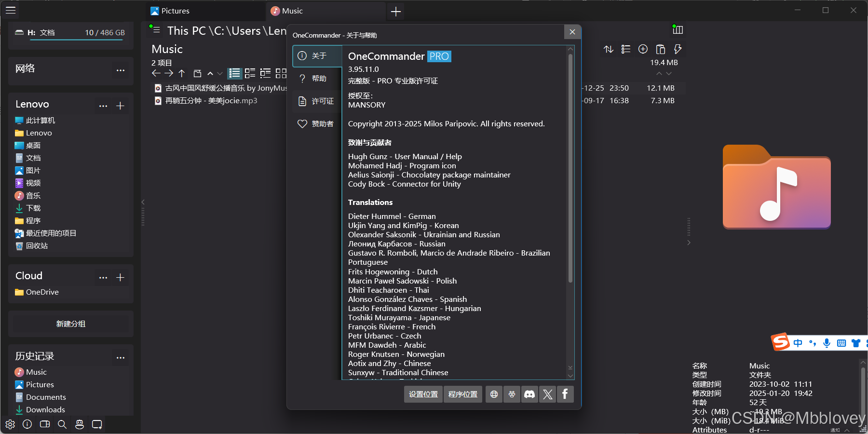Open the Lenovo group more options
868x434 pixels.
coord(103,106)
